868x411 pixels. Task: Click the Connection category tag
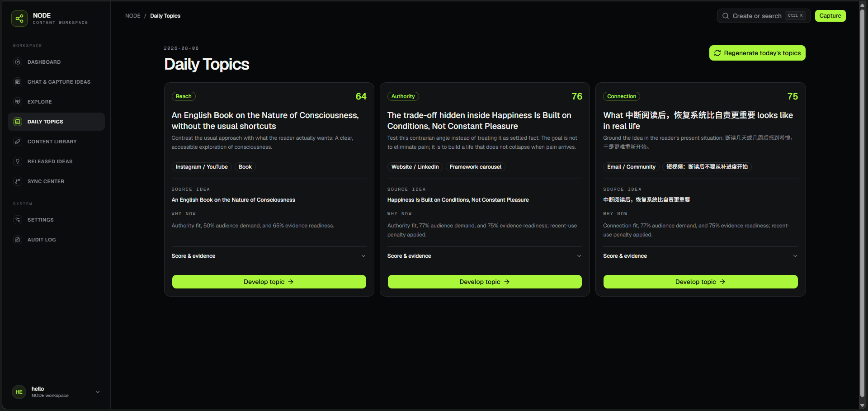pos(622,96)
